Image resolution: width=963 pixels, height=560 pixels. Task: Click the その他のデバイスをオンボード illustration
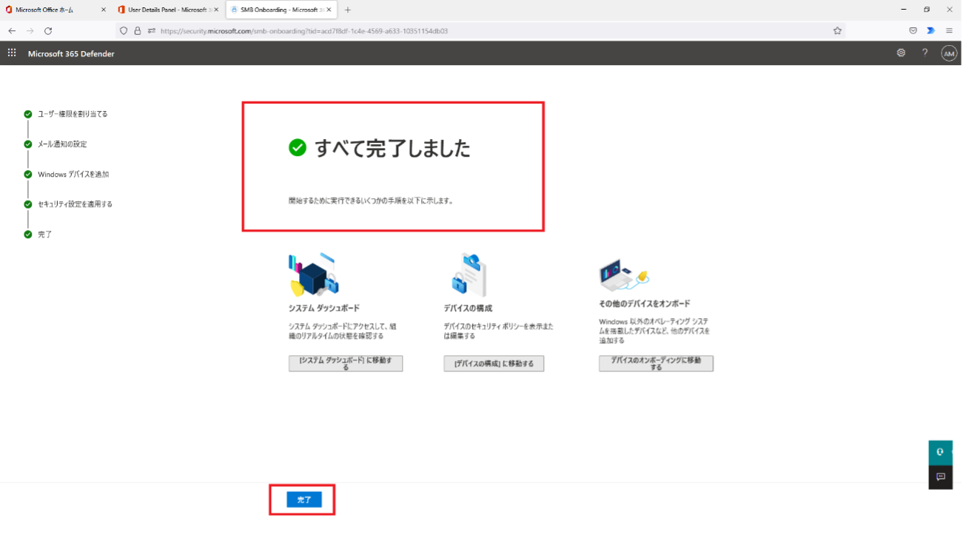624,275
